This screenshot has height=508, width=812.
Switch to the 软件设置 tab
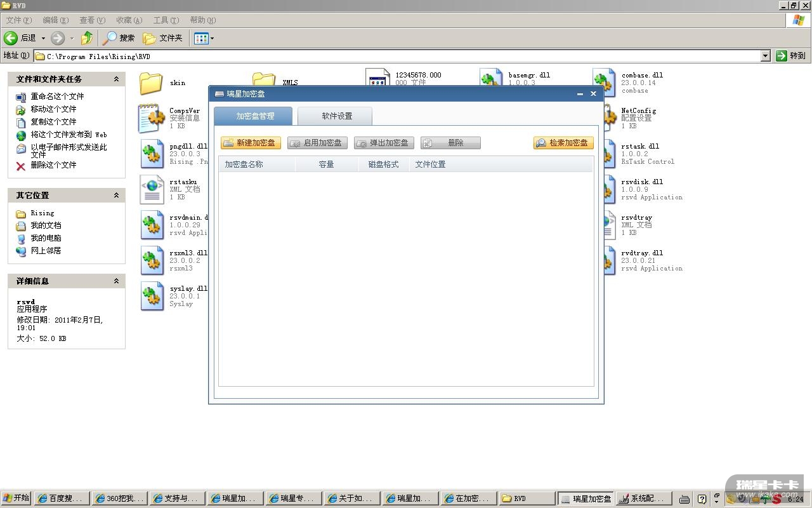coord(335,116)
